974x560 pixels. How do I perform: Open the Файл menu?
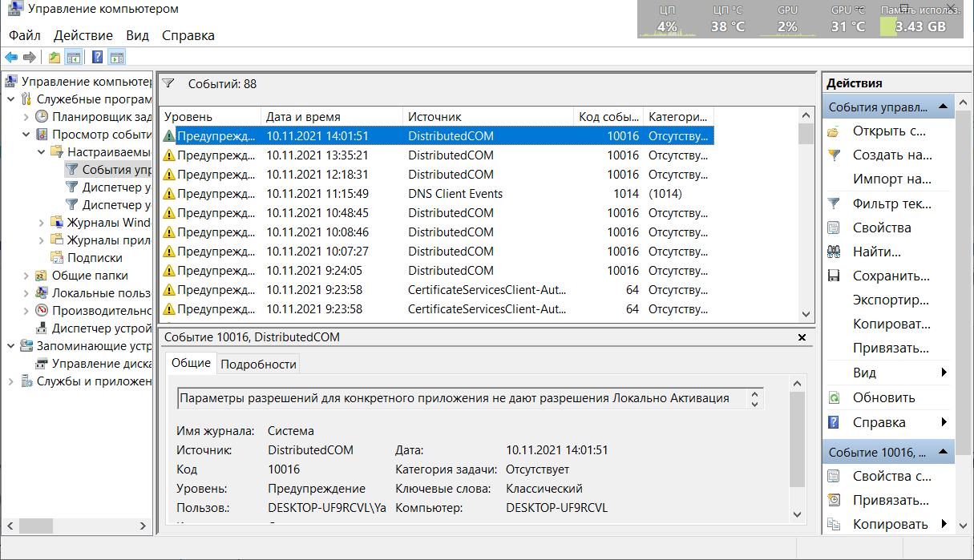click(25, 35)
